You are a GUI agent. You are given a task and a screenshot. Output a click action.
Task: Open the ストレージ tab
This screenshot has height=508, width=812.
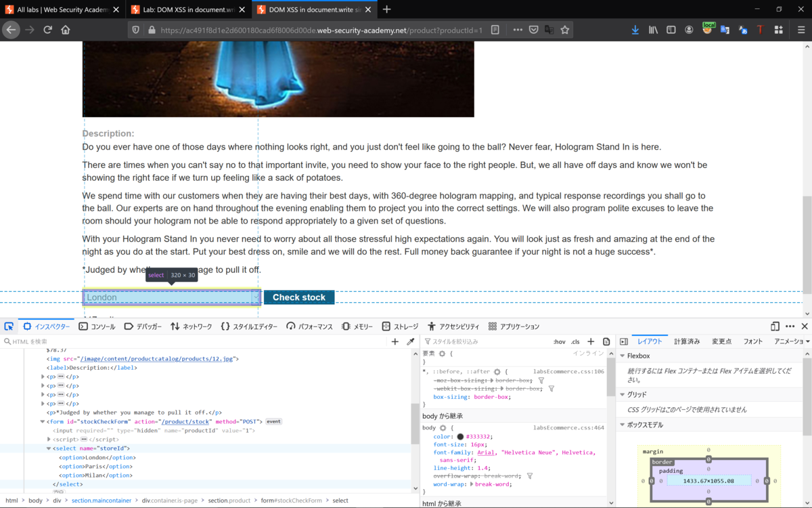pyautogui.click(x=400, y=326)
